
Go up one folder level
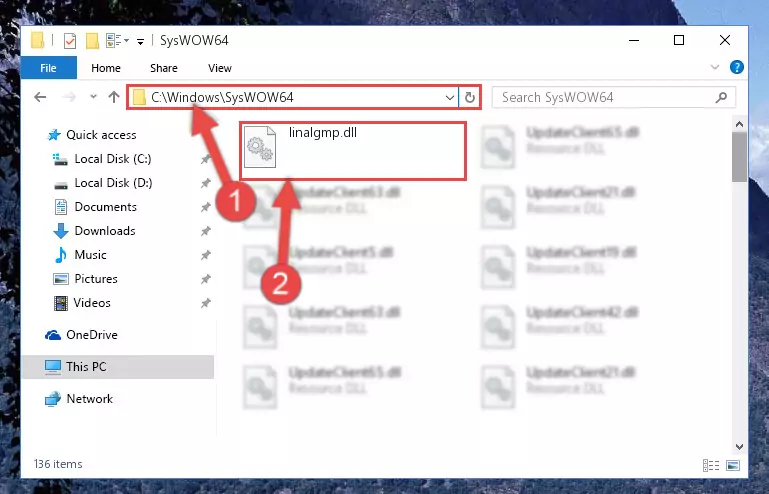(x=114, y=97)
